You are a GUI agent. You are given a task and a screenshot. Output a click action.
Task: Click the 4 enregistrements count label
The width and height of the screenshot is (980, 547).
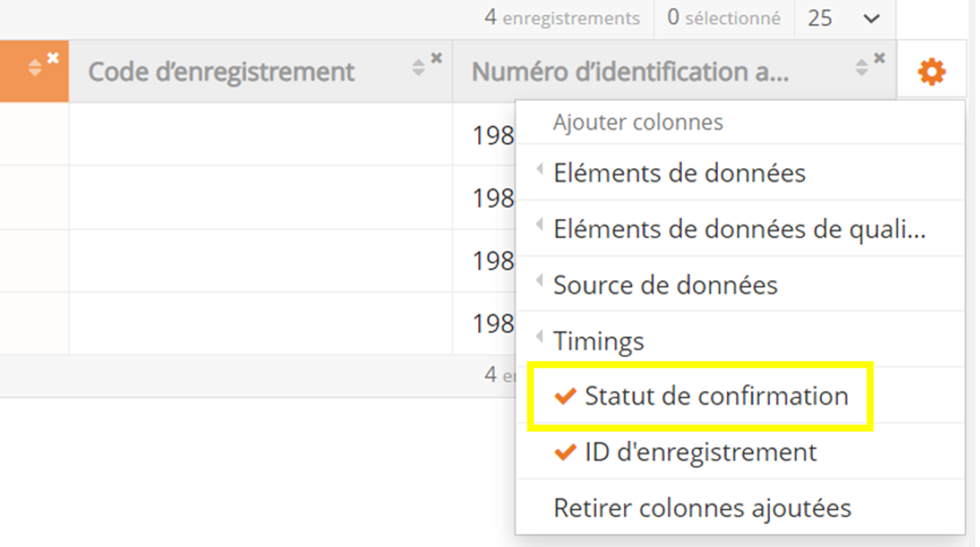pyautogui.click(x=562, y=18)
